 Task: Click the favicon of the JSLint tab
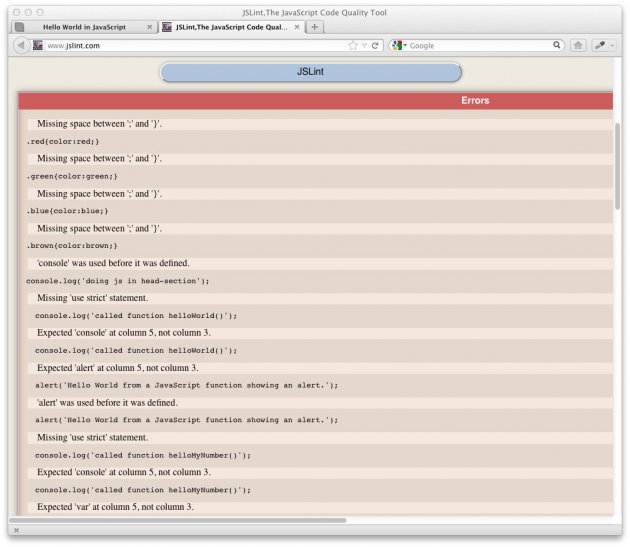(167, 27)
